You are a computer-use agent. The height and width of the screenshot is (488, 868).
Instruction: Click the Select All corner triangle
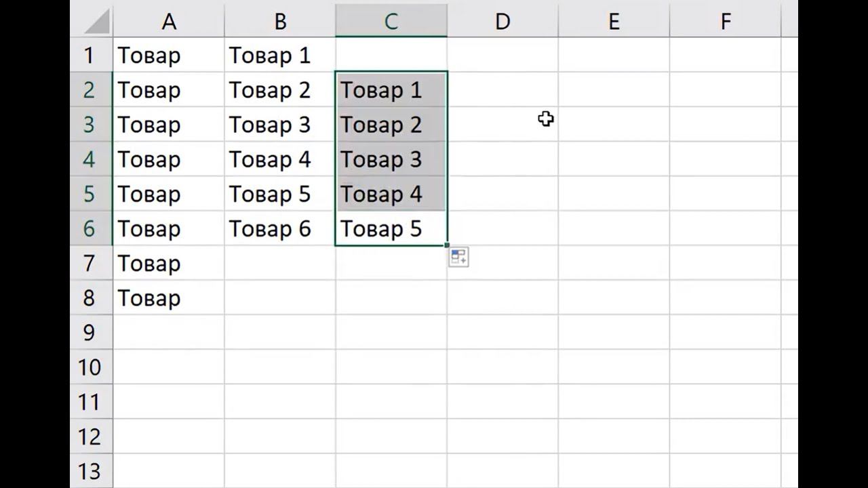tap(98, 22)
